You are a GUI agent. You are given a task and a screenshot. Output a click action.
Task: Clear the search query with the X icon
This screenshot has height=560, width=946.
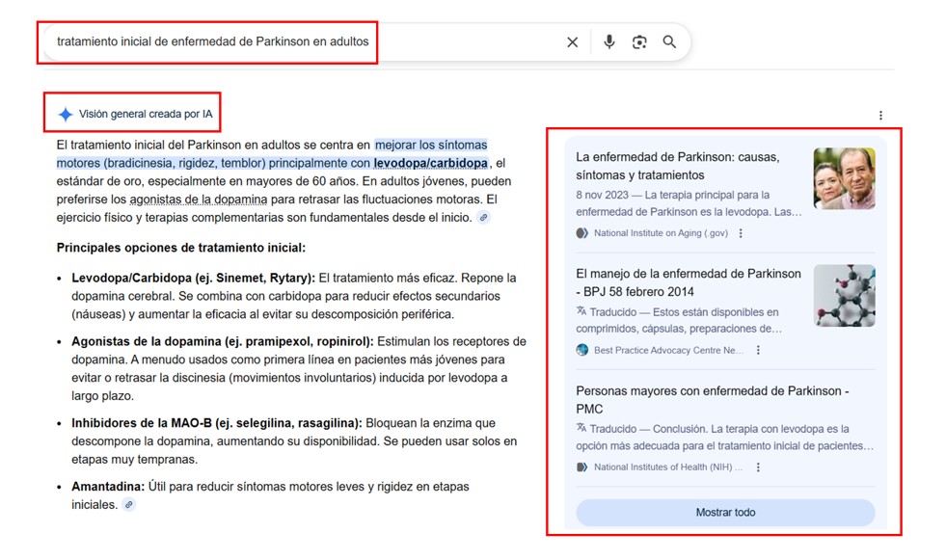pos(572,42)
